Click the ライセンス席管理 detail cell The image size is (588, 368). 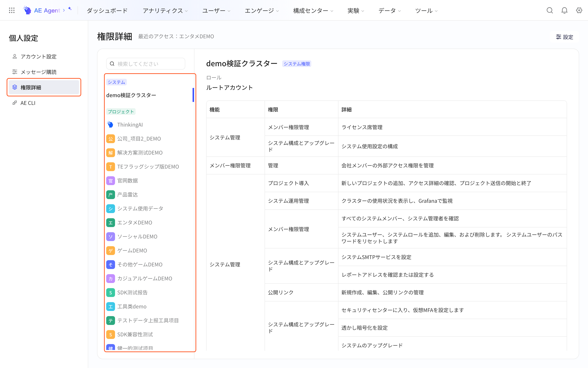(452, 127)
